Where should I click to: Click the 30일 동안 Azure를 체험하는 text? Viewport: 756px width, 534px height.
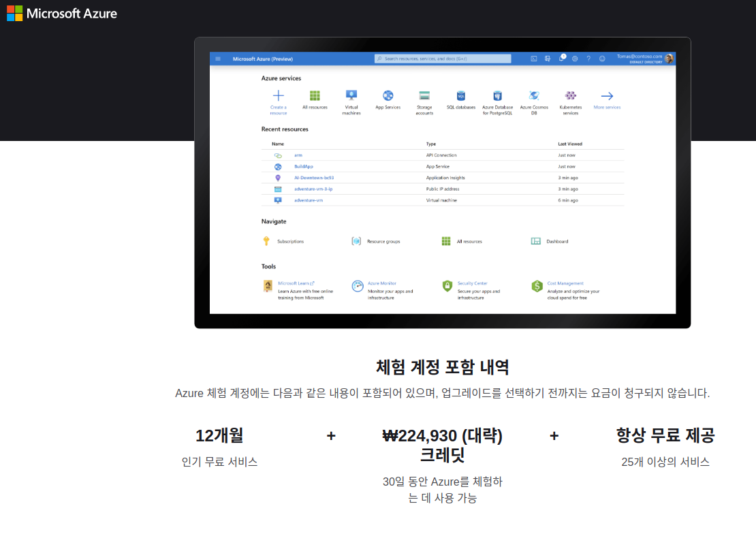tap(443, 490)
